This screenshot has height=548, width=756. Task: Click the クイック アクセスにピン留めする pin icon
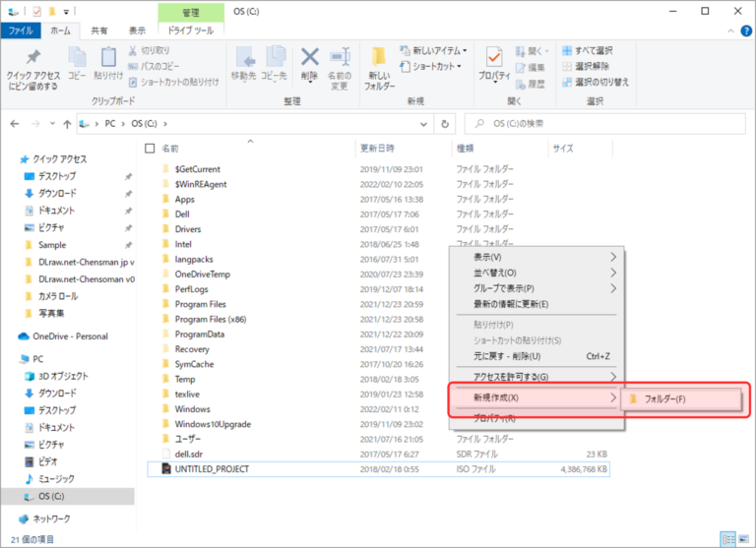[32, 58]
